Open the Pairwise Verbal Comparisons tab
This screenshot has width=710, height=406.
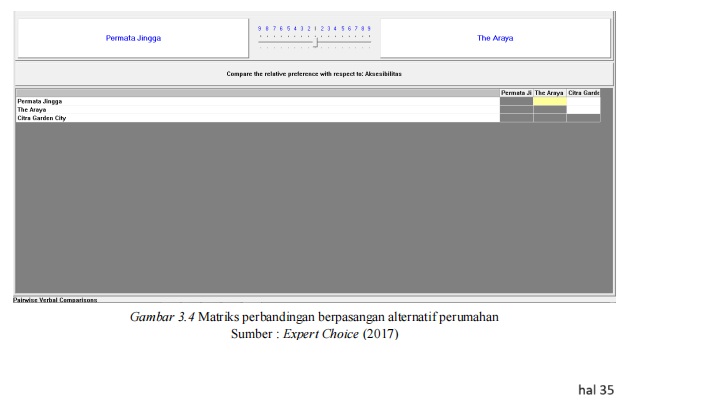pos(56,298)
